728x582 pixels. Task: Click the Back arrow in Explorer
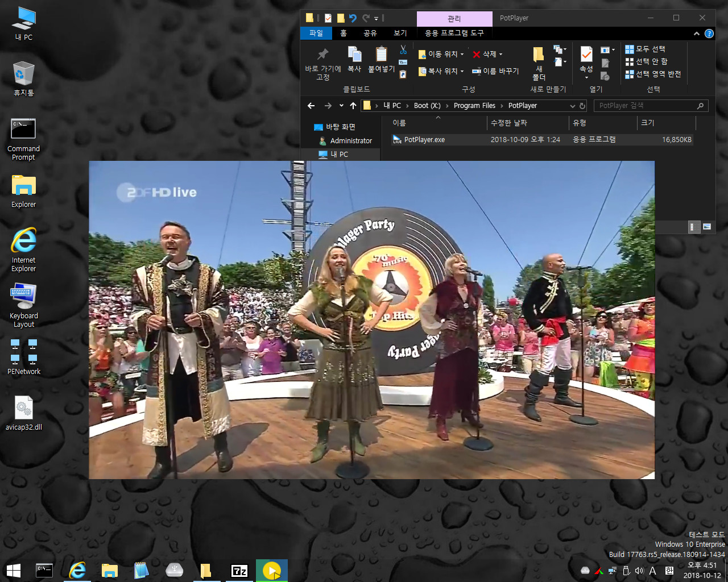click(311, 106)
